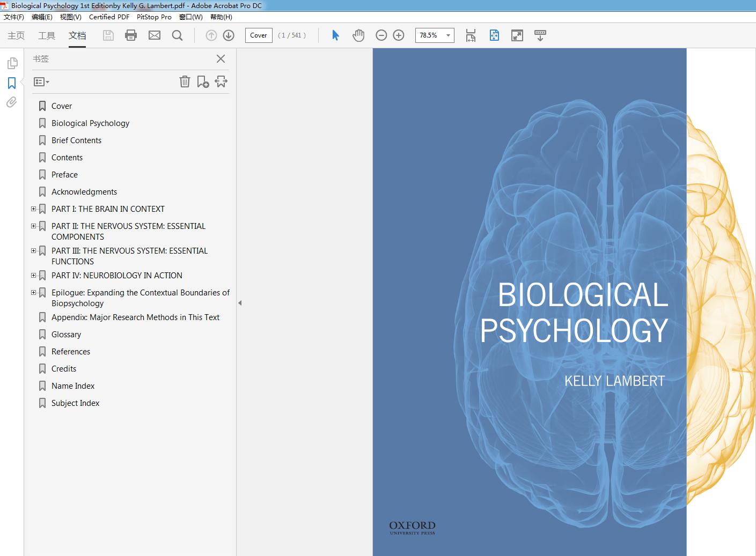
Task: Open the PitStop Pro menu
Action: [154, 17]
